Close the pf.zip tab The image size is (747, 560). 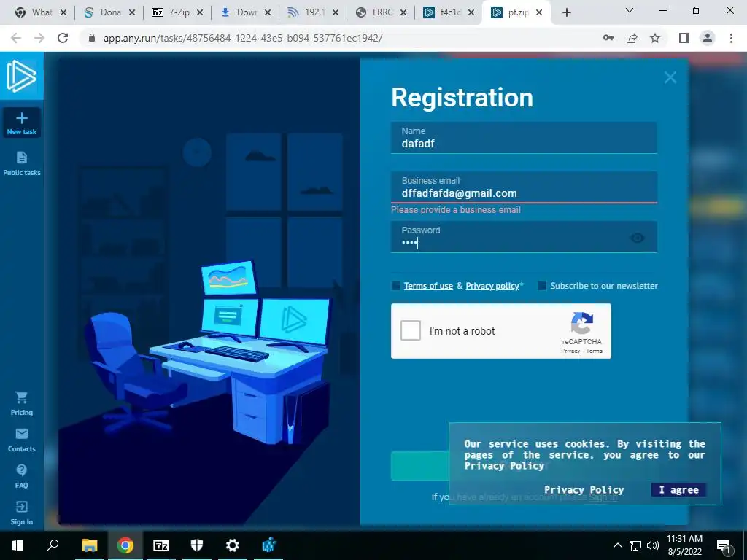pos(539,12)
